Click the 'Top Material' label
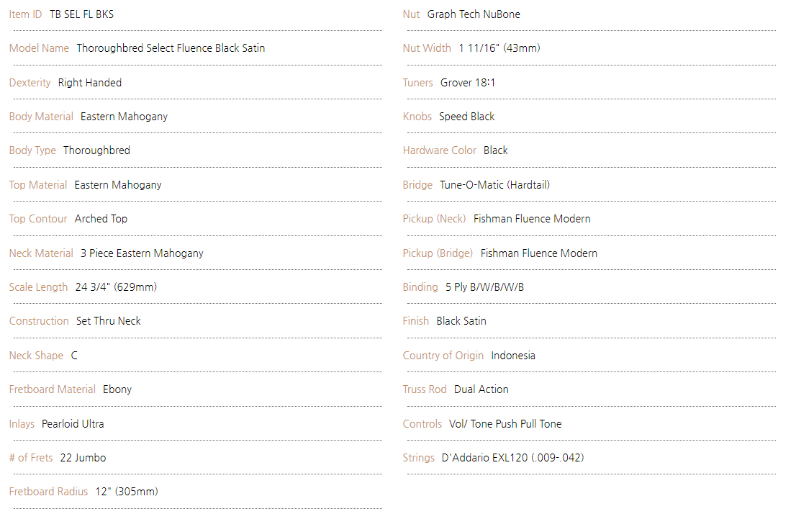Viewport: 796px width, 532px height. point(38,185)
